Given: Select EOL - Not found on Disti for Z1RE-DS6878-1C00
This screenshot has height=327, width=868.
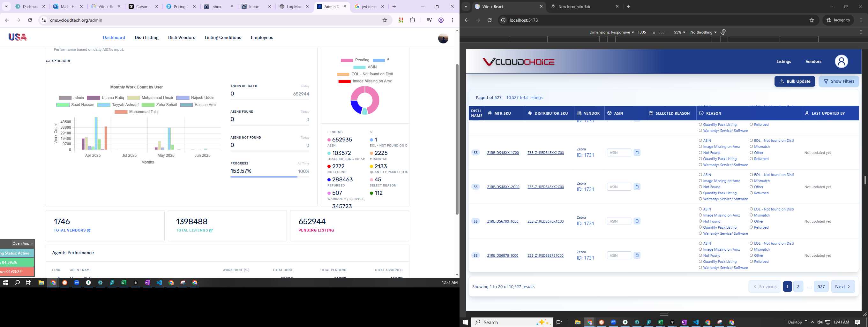Looking at the screenshot, I should point(751,243).
